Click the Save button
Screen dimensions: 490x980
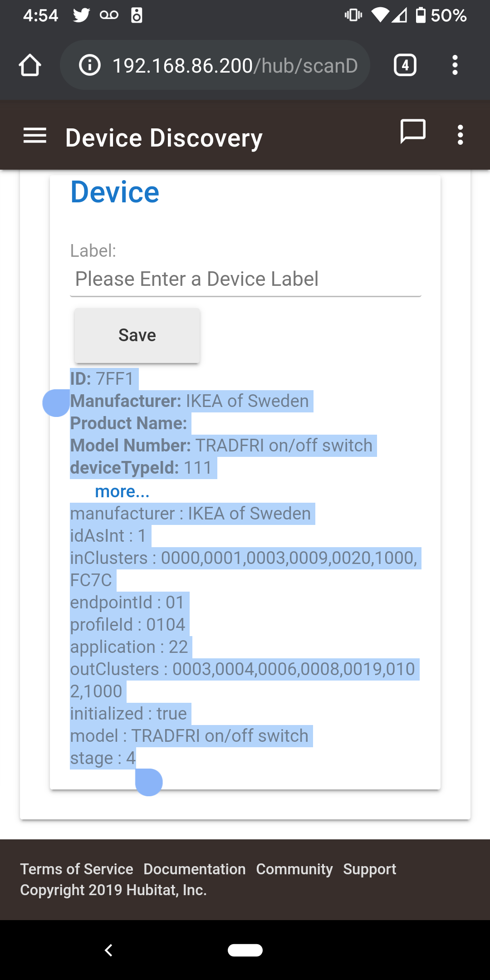(137, 335)
